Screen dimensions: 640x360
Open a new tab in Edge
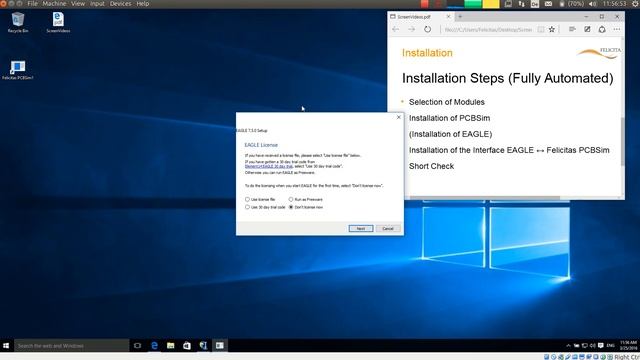pyautogui.click(x=460, y=17)
